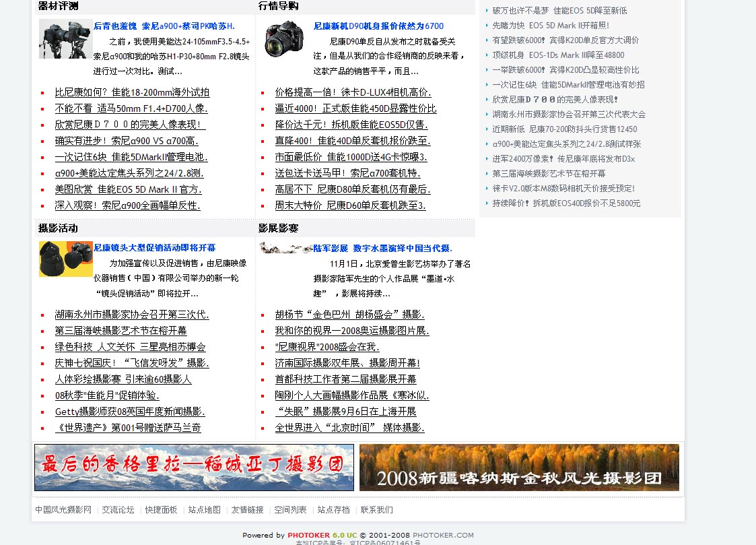Open the Sony a900 tripod cameras thumbnail
Image resolution: width=756 pixels, height=545 pixels.
[65, 39]
